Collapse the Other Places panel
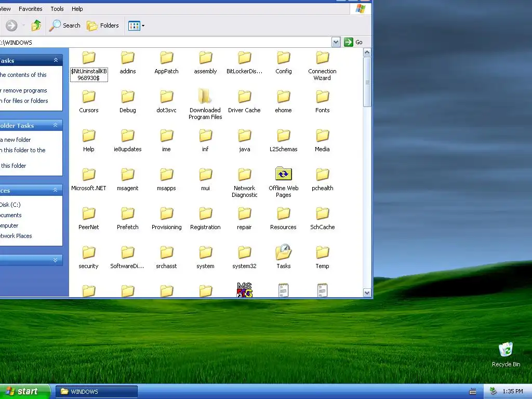 coord(55,190)
